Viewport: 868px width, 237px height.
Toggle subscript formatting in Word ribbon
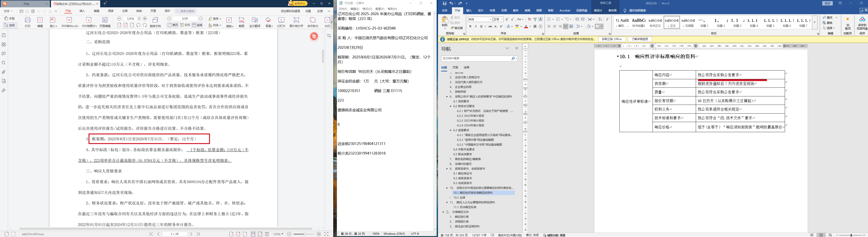coord(496,26)
